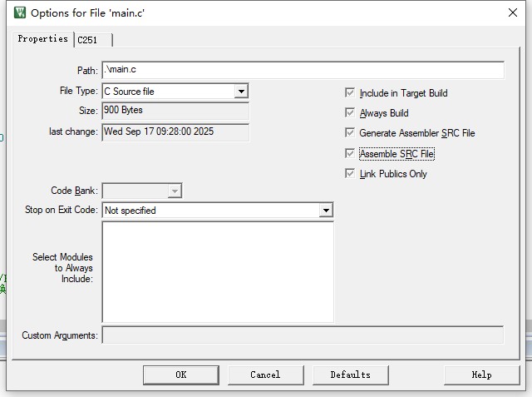Click the Size field showing 900 Bytes
Viewport: 532px width, 397px height.
[175, 111]
